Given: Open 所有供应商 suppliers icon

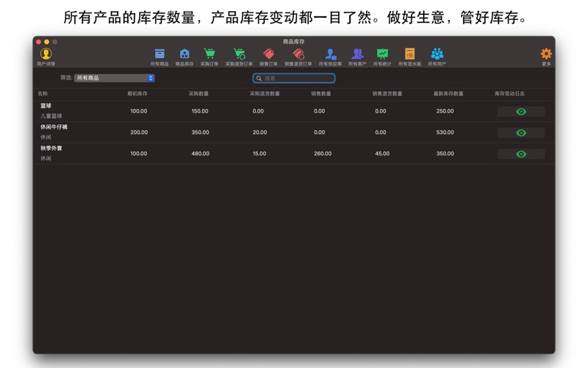Looking at the screenshot, I should (330, 54).
